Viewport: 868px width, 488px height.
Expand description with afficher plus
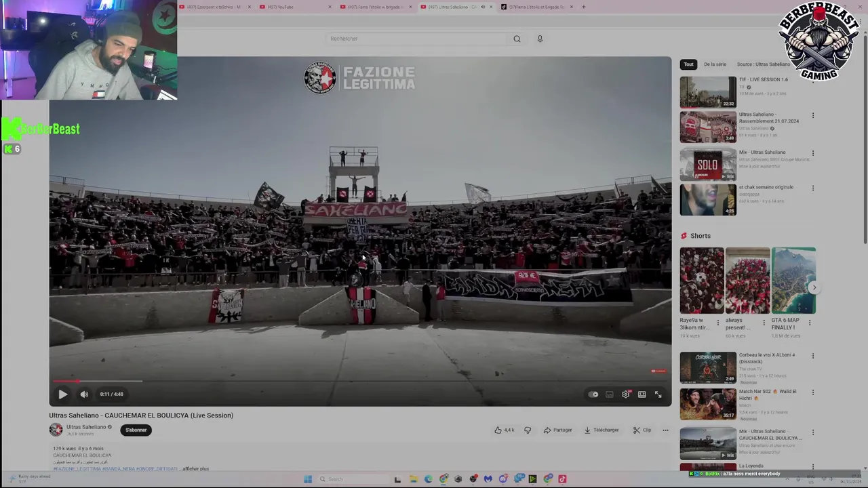(195, 468)
